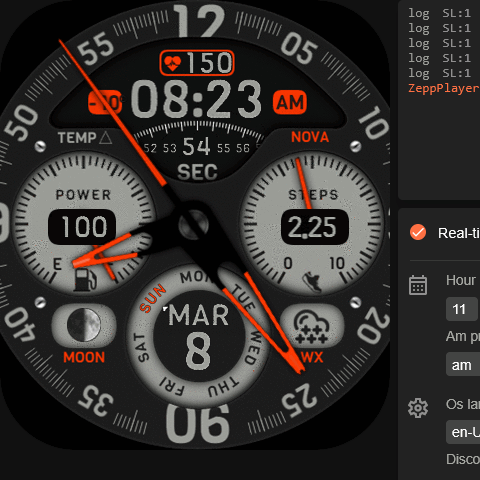The image size is (480, 480).
Task: Click the NOVA label
Action: click(x=310, y=137)
